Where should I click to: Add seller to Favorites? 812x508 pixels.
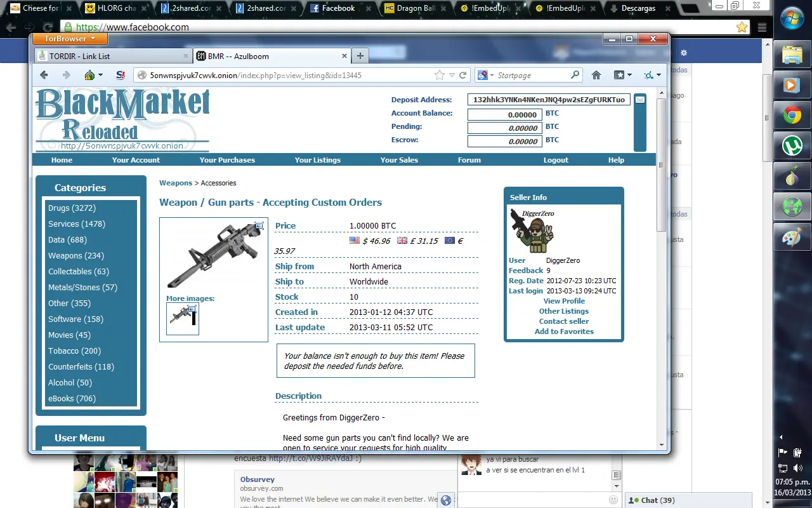click(564, 331)
